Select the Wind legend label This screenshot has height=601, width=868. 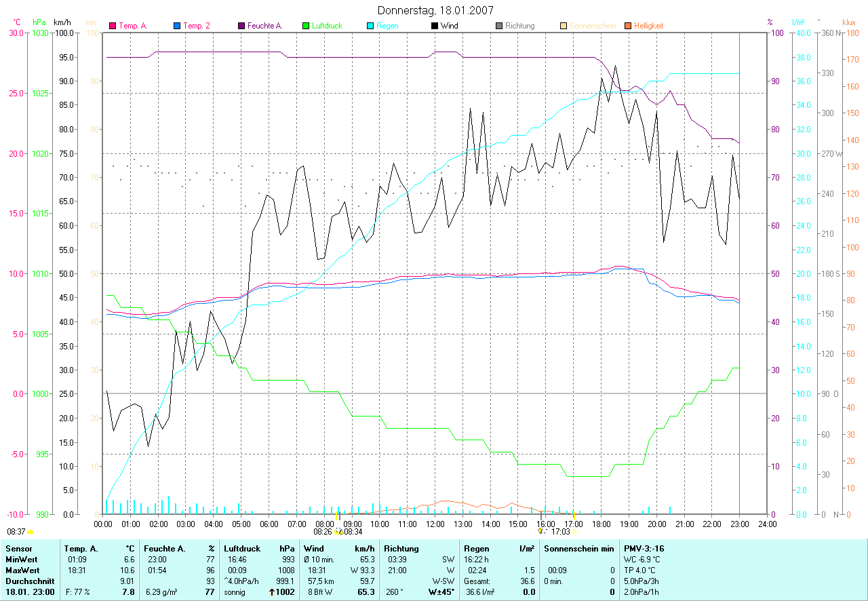[450, 26]
